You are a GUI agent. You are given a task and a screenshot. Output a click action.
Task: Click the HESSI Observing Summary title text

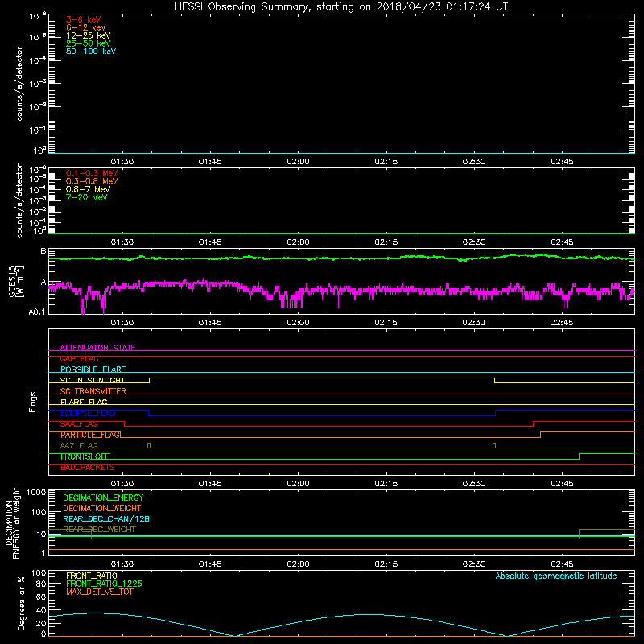click(x=341, y=7)
